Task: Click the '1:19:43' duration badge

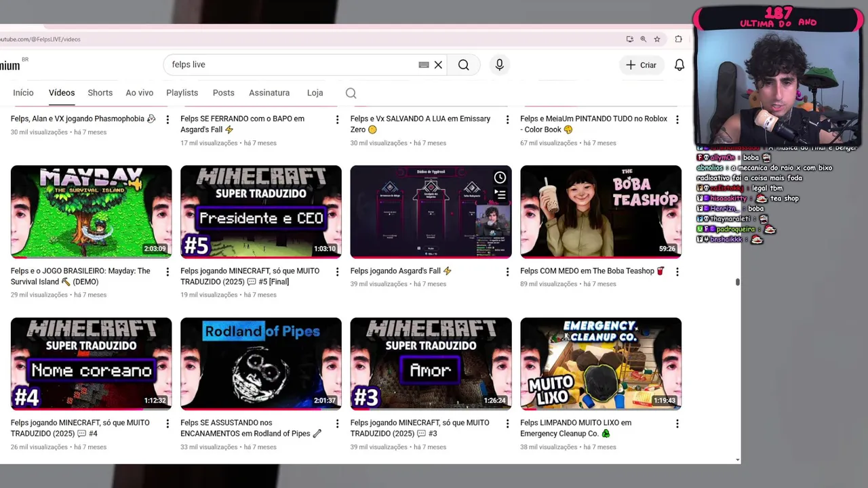Action: click(665, 401)
